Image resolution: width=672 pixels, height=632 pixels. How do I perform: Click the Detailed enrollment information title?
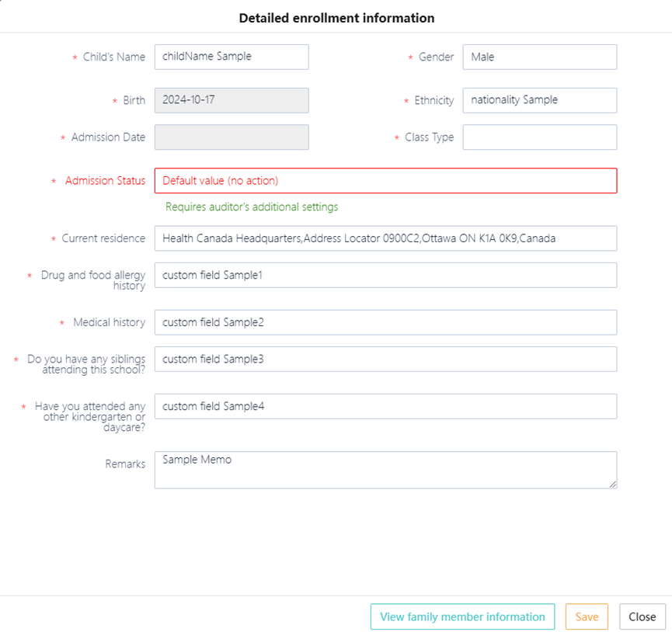pos(336,18)
